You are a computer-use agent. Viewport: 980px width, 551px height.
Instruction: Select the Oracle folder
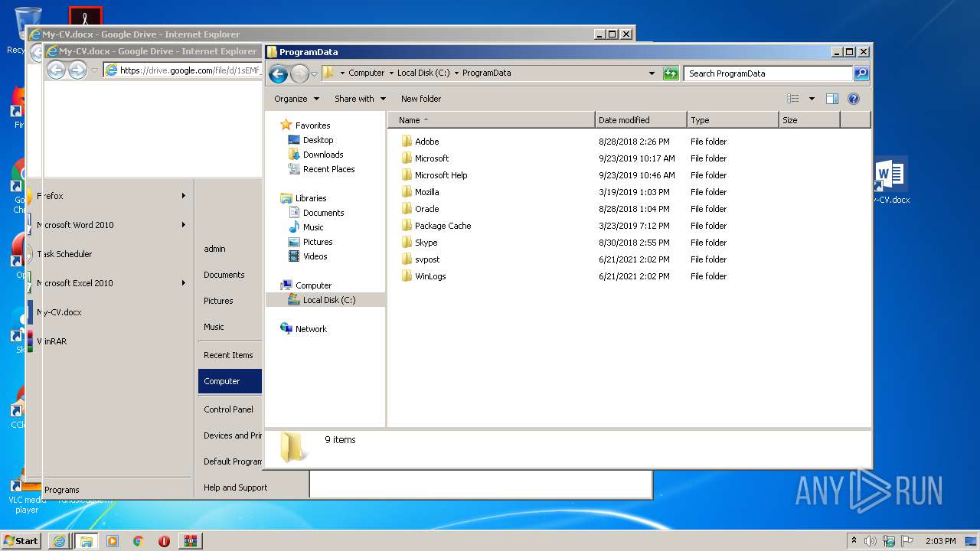[x=420, y=209]
